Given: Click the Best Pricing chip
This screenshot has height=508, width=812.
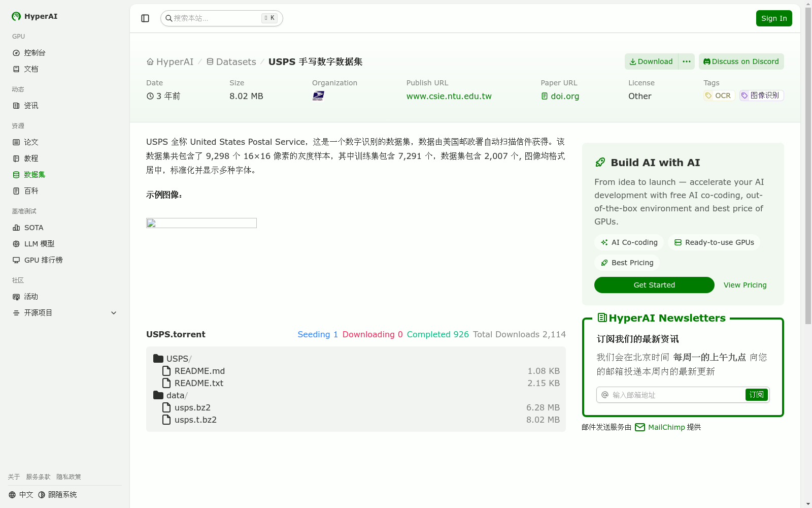Looking at the screenshot, I should click(x=627, y=263).
